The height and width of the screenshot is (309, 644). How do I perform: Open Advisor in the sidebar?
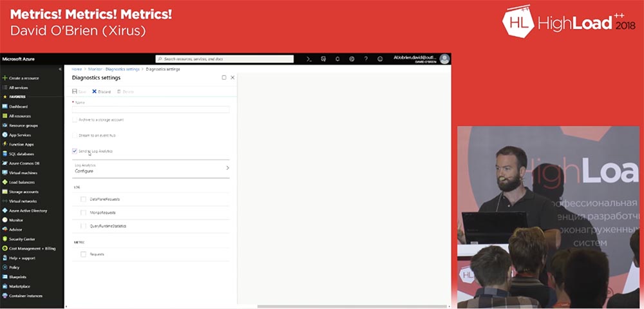15,229
